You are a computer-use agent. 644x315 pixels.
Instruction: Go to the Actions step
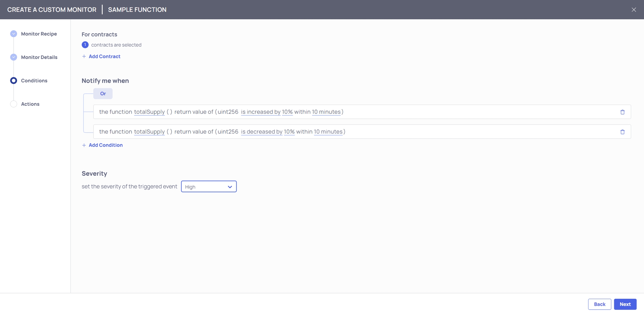click(x=30, y=104)
